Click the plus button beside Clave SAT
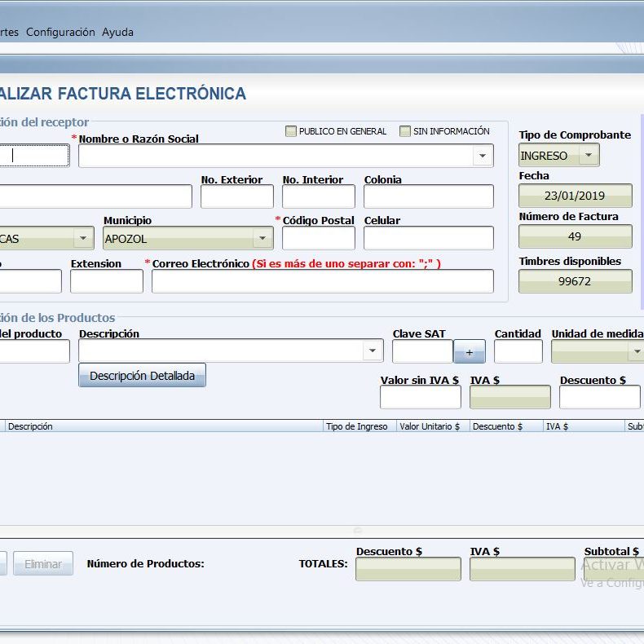This screenshot has width=644, height=644. 470,351
